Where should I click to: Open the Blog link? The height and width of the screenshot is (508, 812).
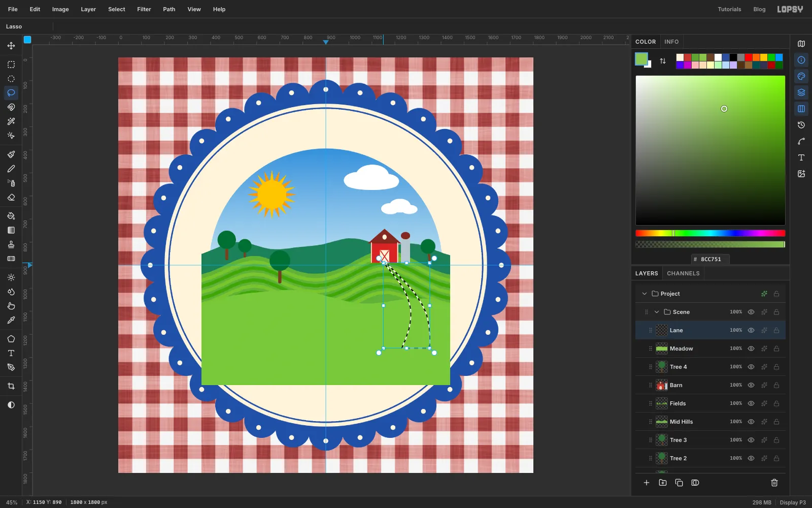pos(759,9)
